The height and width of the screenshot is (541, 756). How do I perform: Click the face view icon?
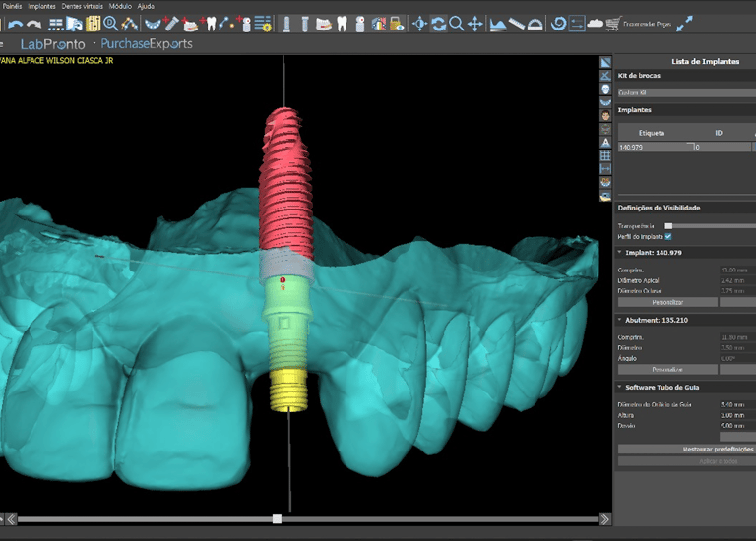[x=605, y=115]
